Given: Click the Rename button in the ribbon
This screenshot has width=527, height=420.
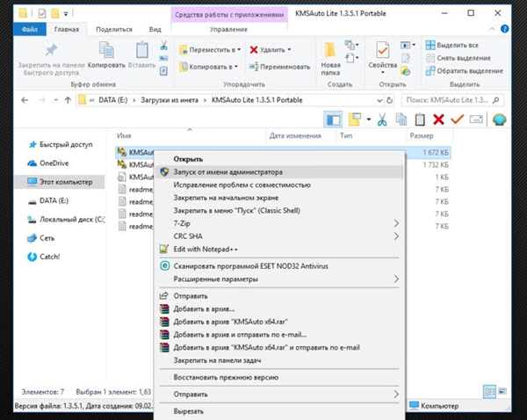Looking at the screenshot, I should click(x=279, y=67).
